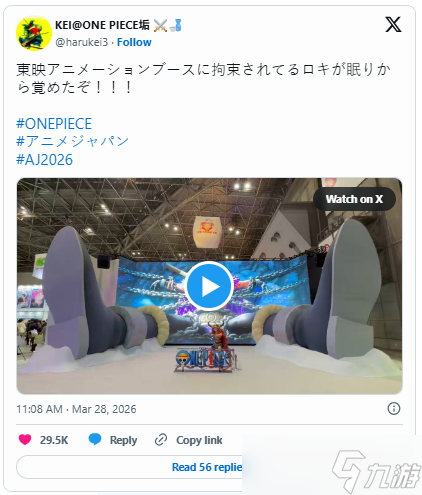Play the embedded video
The height and width of the screenshot is (495, 422).
(x=209, y=286)
